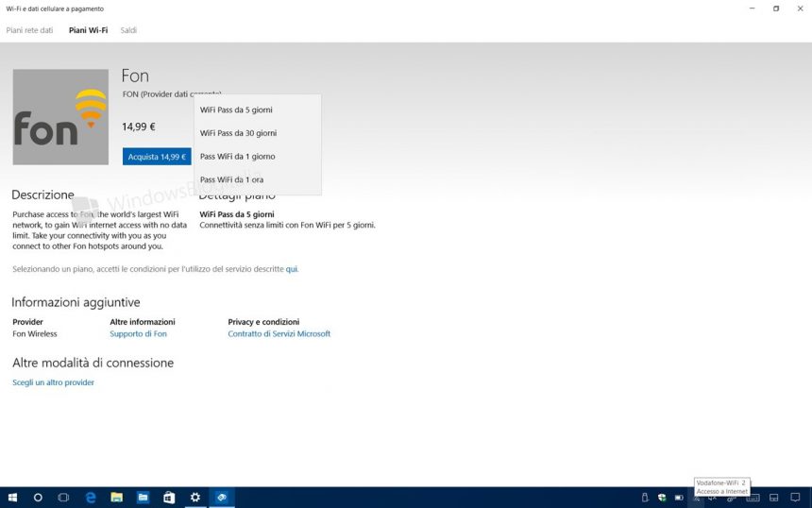Click the Fon logo thumbnail
This screenshot has height=508, width=812.
coord(60,117)
